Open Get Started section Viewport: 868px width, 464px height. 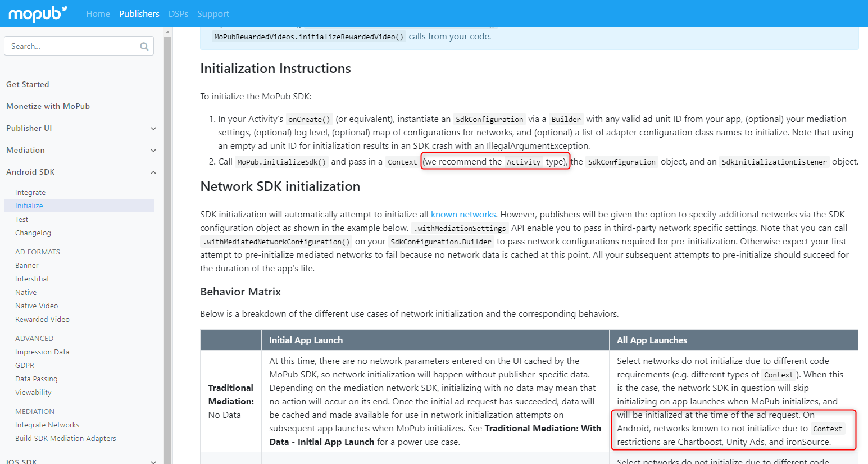pos(28,84)
